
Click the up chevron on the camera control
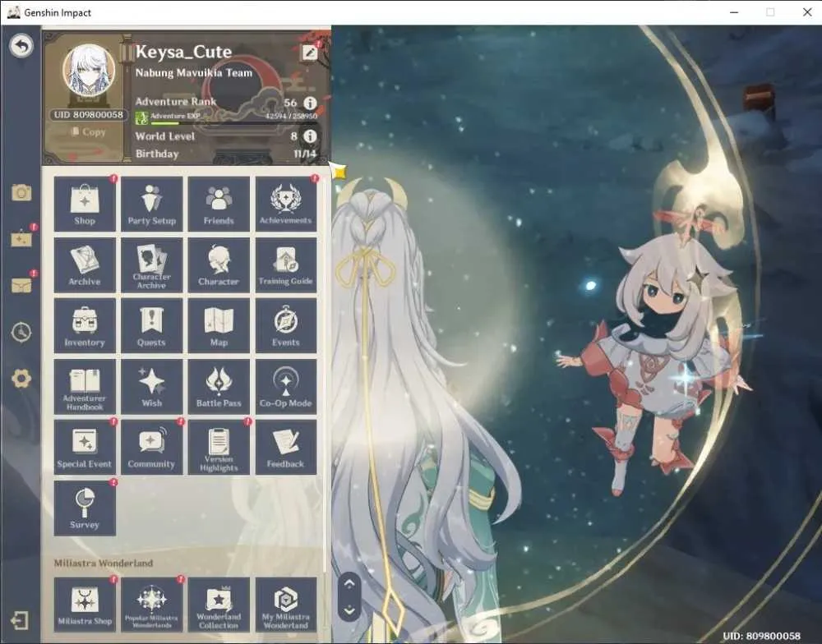click(349, 584)
